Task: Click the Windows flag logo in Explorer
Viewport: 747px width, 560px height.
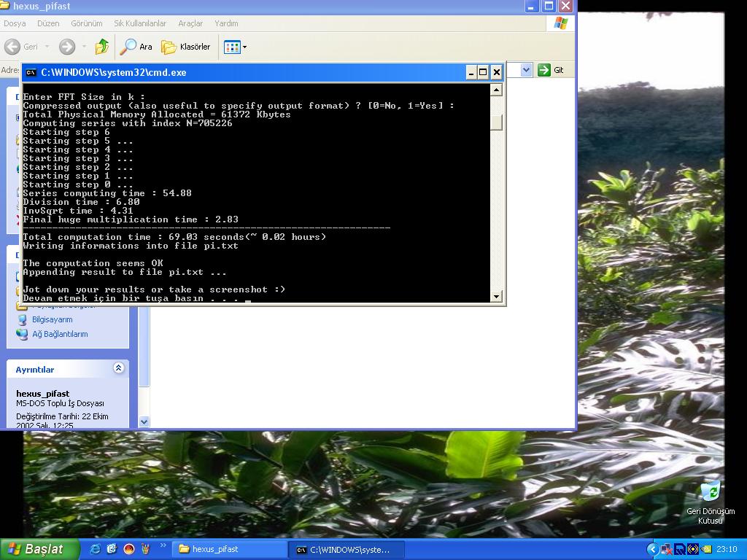Action: click(561, 23)
